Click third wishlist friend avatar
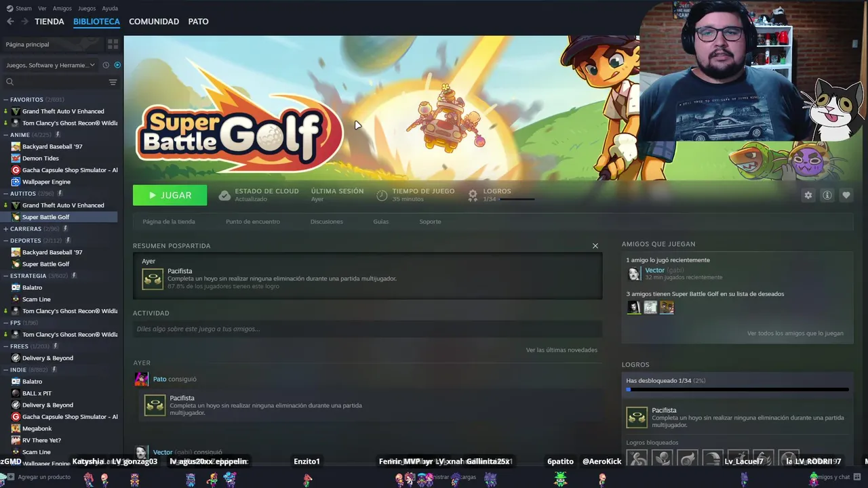 click(667, 307)
